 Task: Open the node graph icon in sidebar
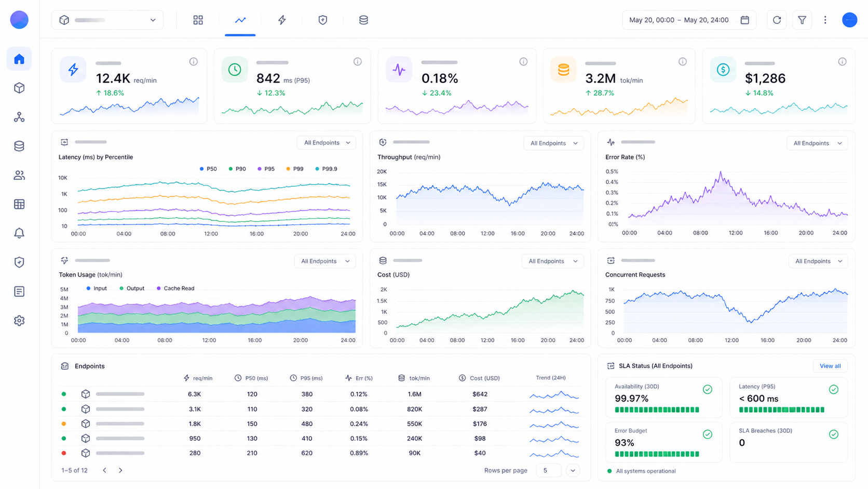19,117
